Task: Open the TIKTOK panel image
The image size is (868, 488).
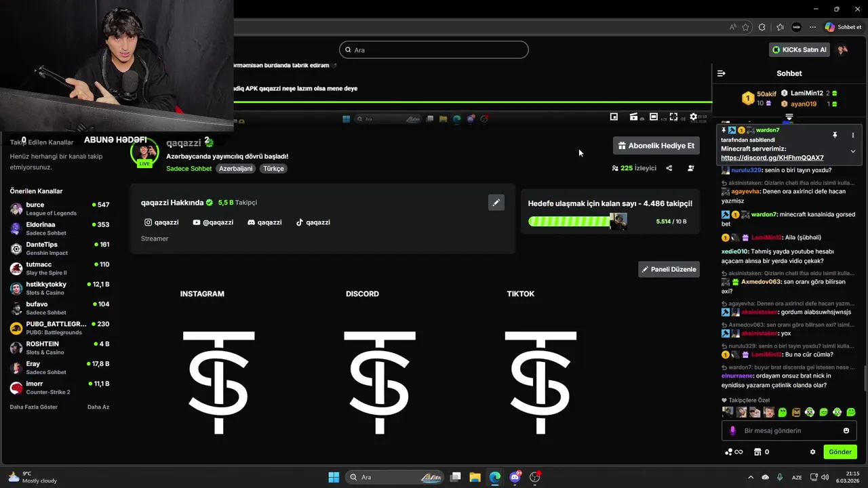Action: coord(540,383)
